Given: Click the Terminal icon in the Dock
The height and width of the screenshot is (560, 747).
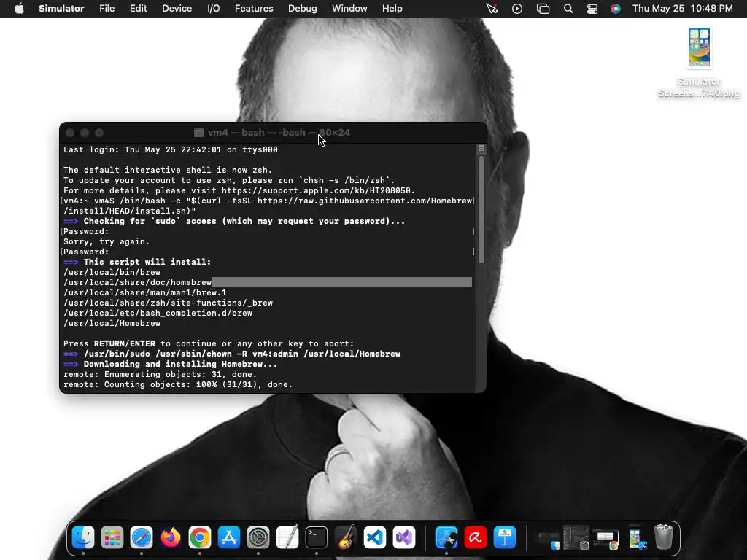Looking at the screenshot, I should coord(317,537).
